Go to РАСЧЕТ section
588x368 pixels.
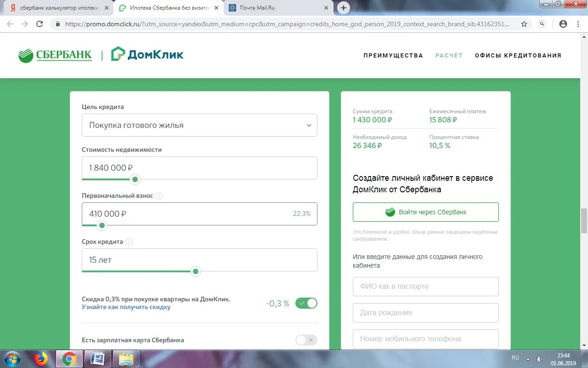click(449, 55)
